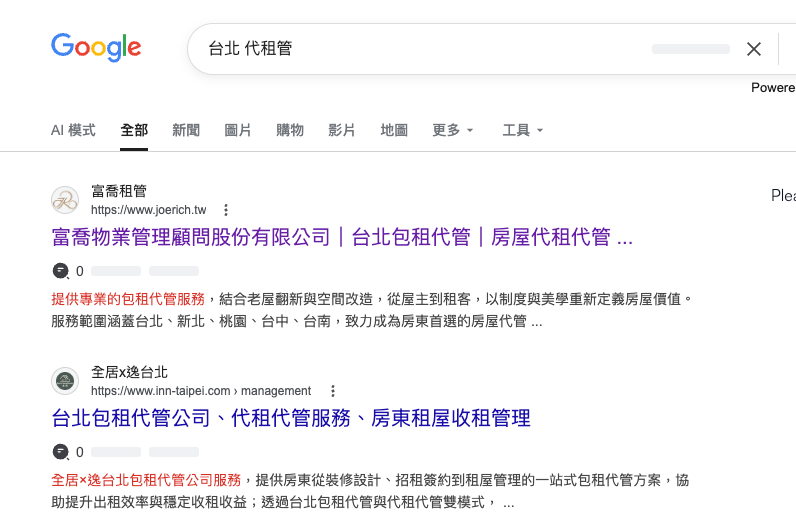796x522 pixels.
Task: Open more options for joerich.tw result
Action: click(x=226, y=210)
